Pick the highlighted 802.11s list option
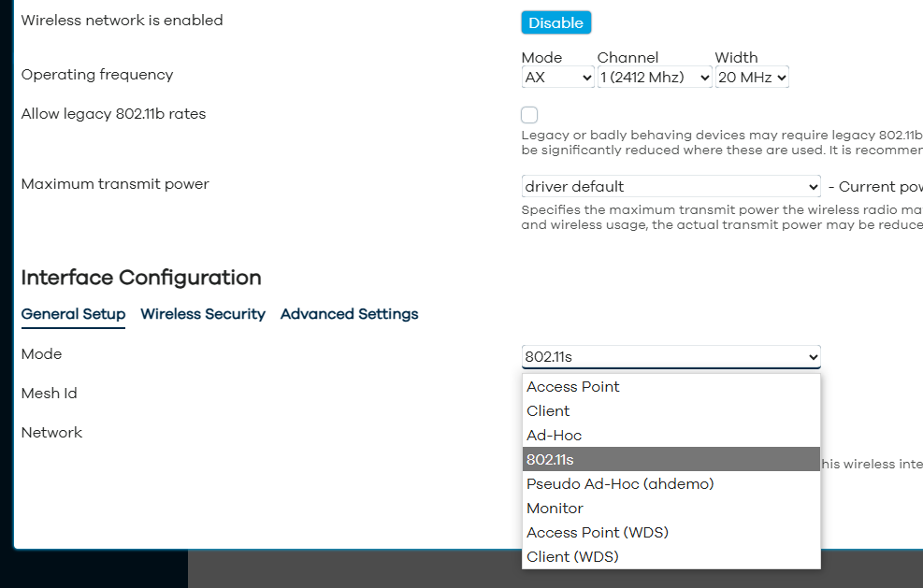 point(550,460)
